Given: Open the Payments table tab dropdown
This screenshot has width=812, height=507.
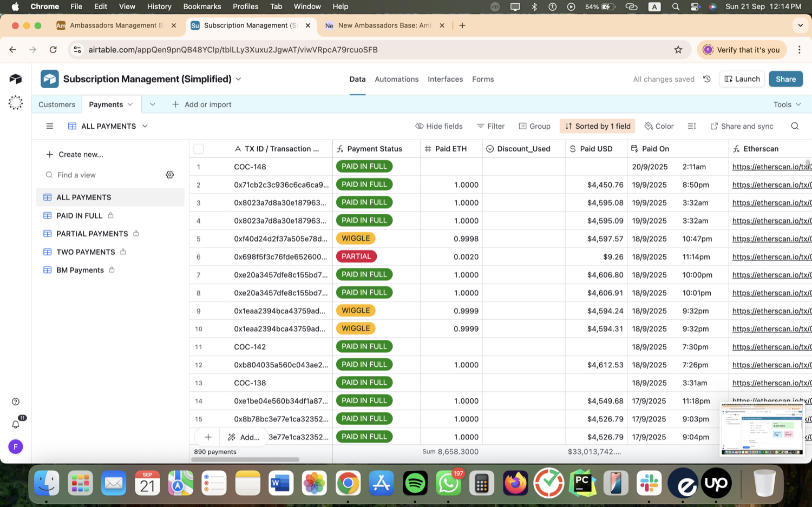Looking at the screenshot, I should [130, 104].
